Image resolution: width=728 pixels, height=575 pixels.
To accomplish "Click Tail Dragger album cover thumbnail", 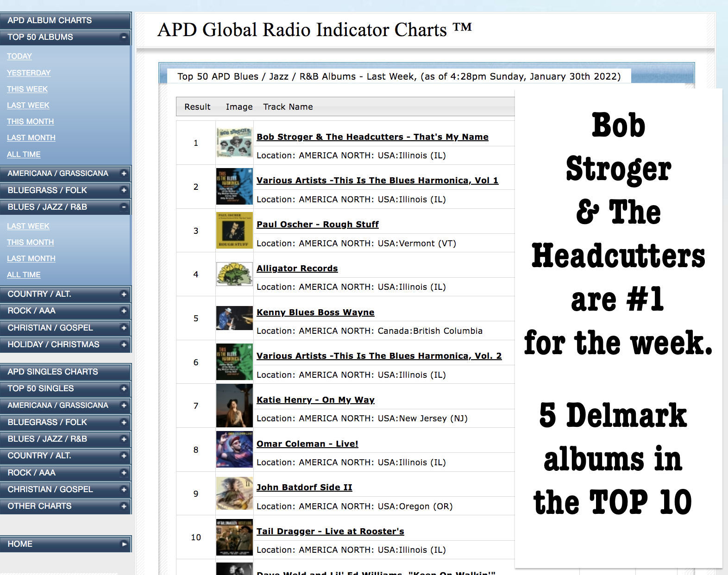I will click(x=234, y=537).
